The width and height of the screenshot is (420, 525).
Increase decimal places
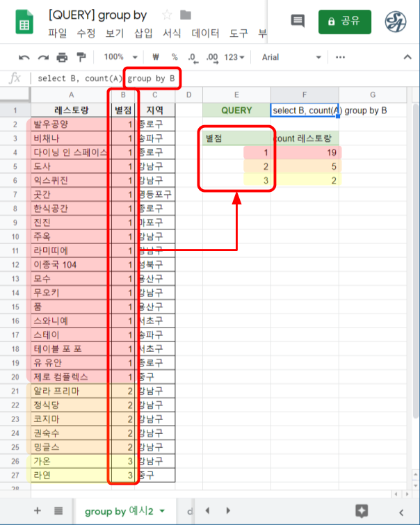click(212, 58)
